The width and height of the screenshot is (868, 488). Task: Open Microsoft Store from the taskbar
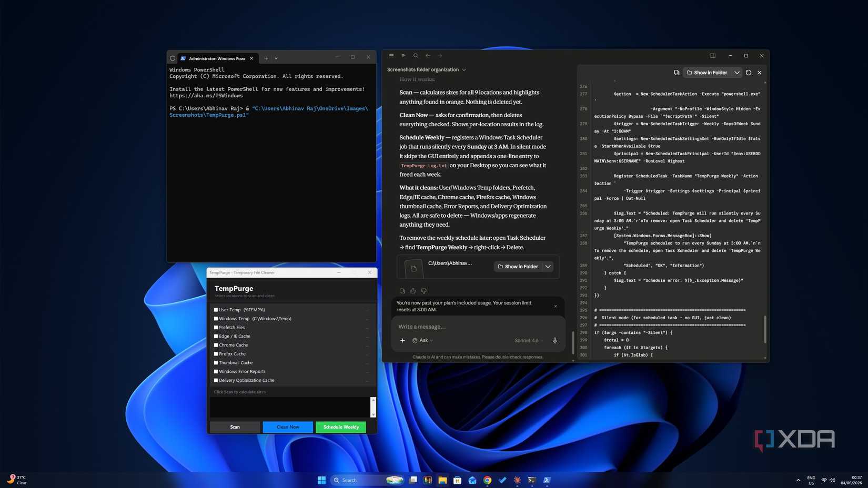[457, 480]
